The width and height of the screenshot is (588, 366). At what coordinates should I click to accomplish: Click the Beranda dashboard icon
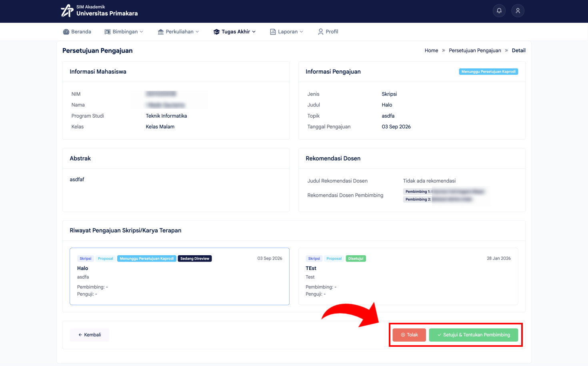click(66, 32)
